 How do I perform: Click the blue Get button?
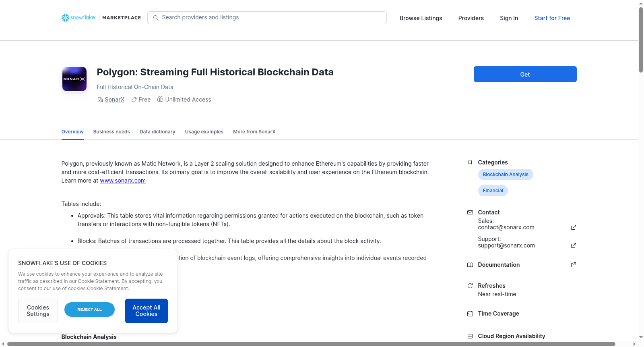[x=525, y=74]
